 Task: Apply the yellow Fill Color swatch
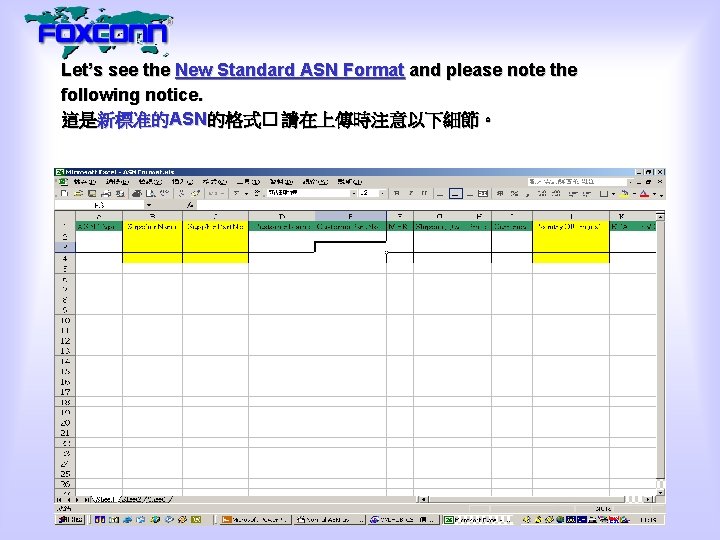pyautogui.click(x=624, y=194)
